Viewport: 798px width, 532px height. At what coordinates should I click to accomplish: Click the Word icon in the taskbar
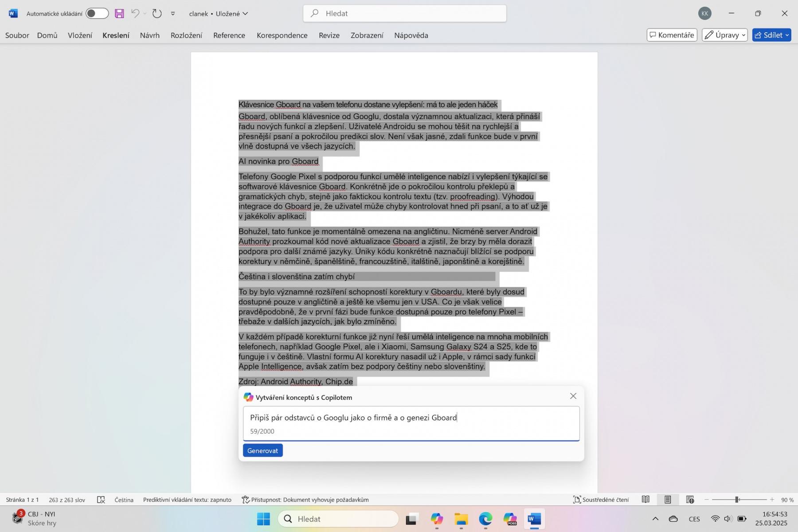pyautogui.click(x=534, y=519)
